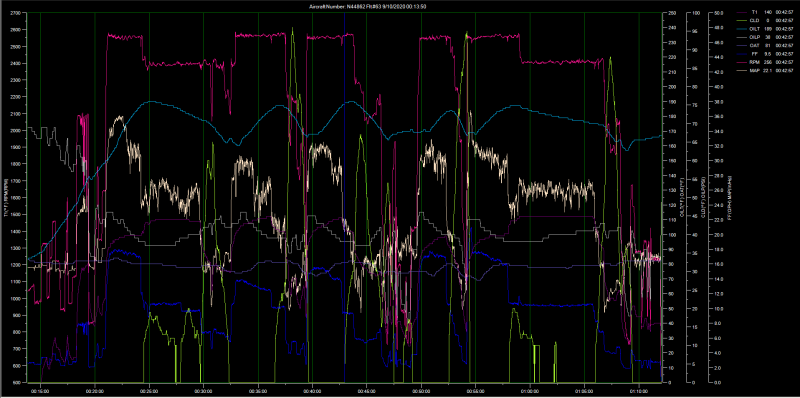Click the OILT teal legend swatch
Viewport: 800px width, 398px height.
click(743, 29)
